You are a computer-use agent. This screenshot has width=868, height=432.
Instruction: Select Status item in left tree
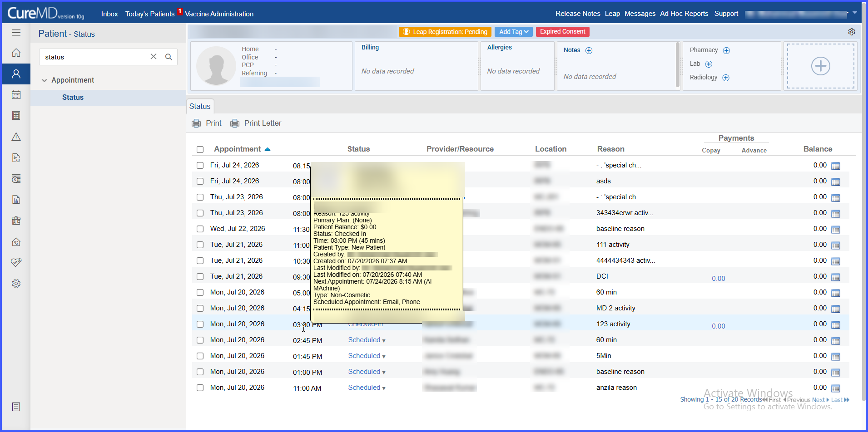click(x=73, y=98)
